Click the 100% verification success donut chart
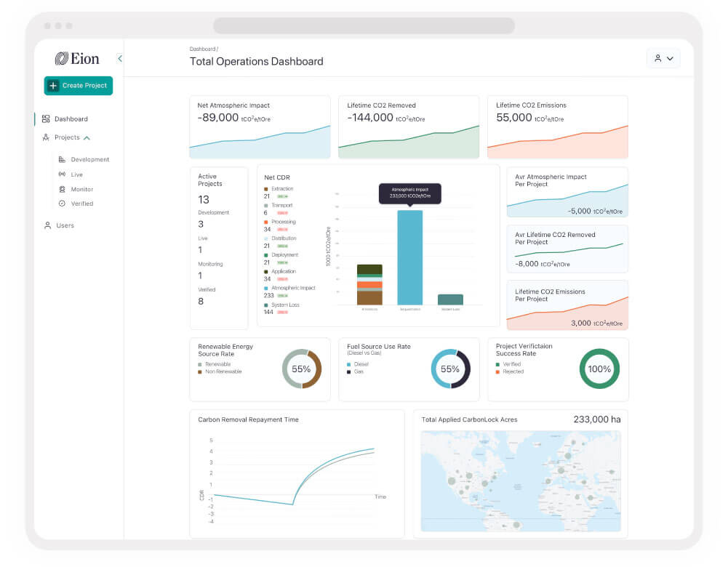Viewport: 728px width, 567px height. pos(599,369)
